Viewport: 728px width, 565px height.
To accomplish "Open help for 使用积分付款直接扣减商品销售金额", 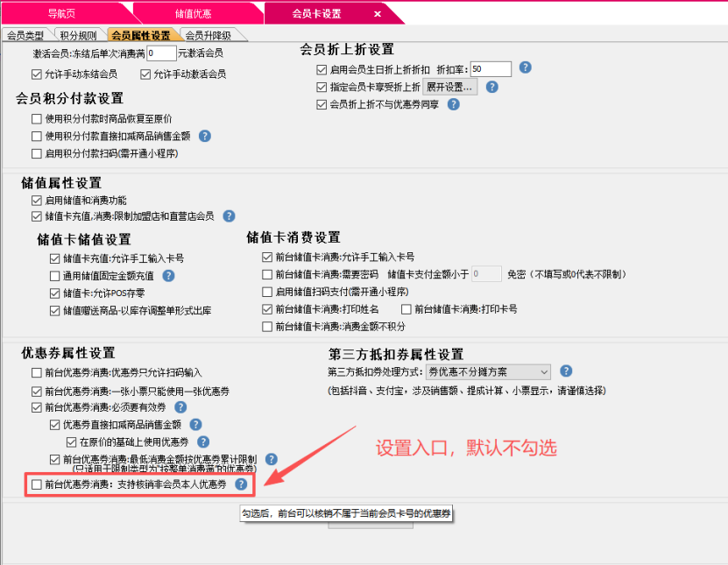I will (205, 136).
